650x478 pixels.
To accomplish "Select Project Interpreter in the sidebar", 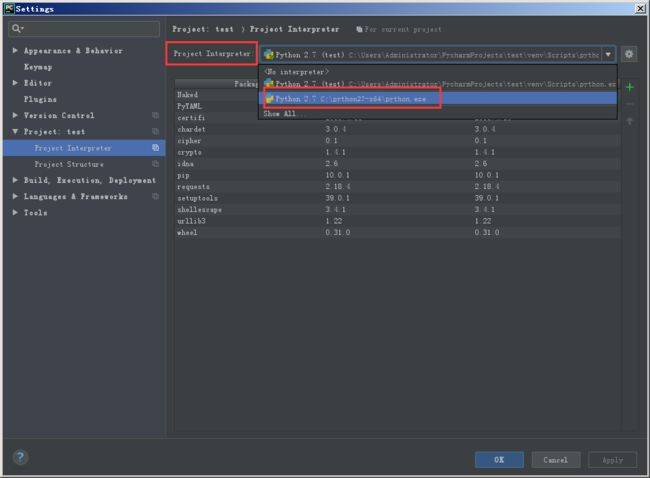I will 84,148.
